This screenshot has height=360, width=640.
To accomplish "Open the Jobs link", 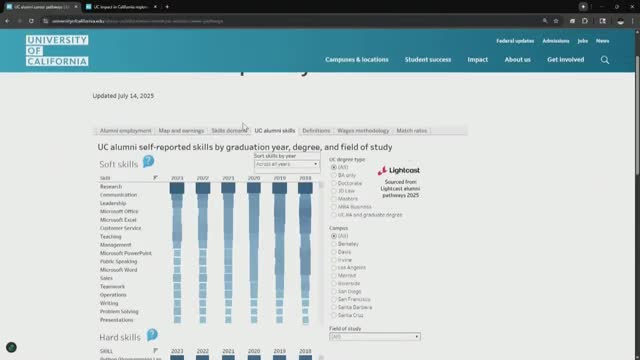I will [x=582, y=41].
